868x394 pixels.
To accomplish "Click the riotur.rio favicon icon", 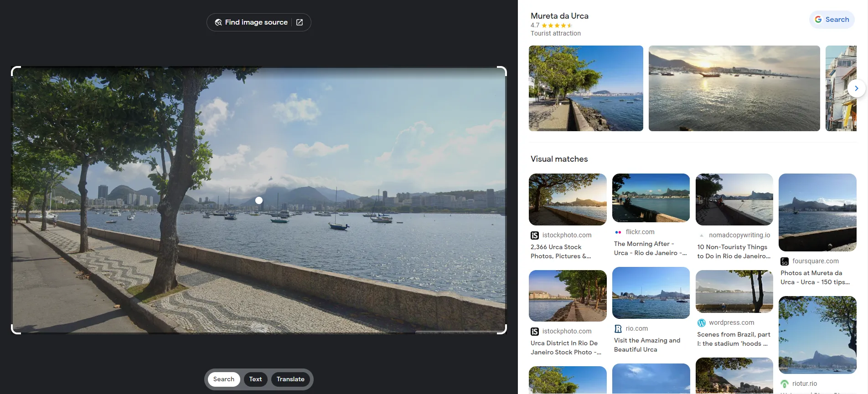I will click(785, 384).
